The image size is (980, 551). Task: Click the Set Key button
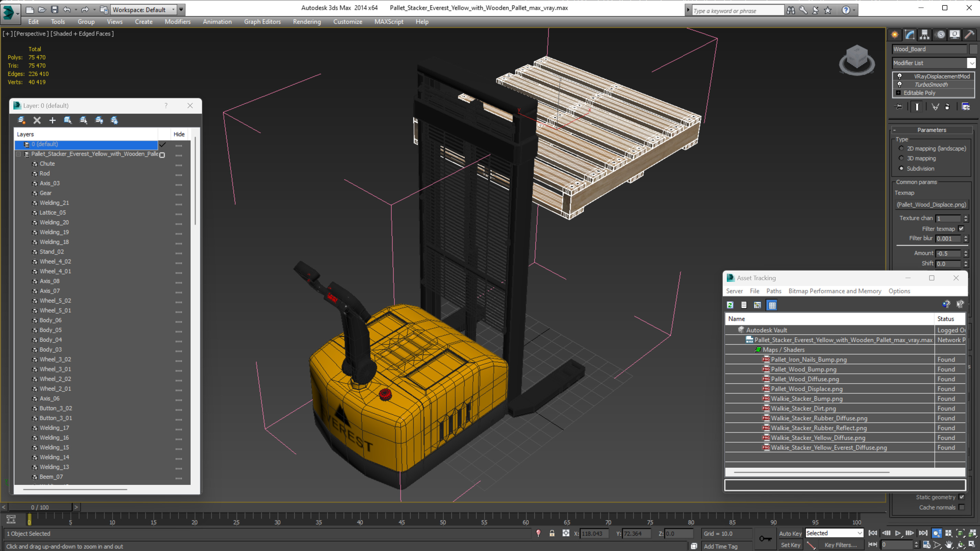(790, 545)
